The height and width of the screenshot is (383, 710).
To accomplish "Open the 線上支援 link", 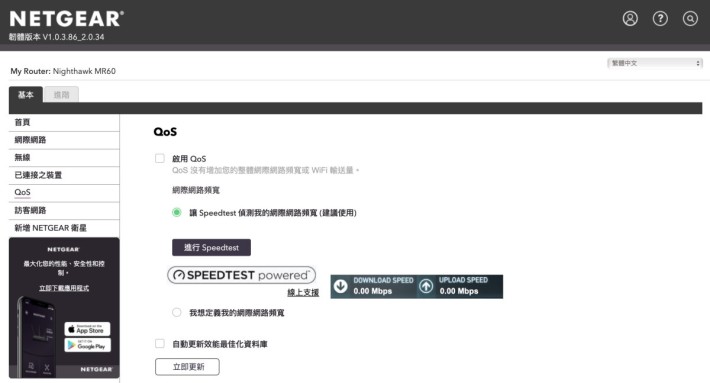I will coord(303,292).
